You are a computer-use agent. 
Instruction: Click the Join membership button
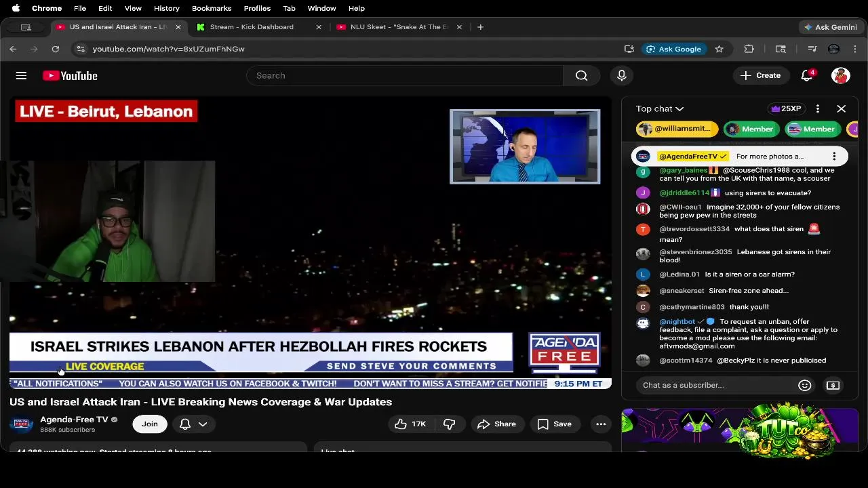click(150, 424)
